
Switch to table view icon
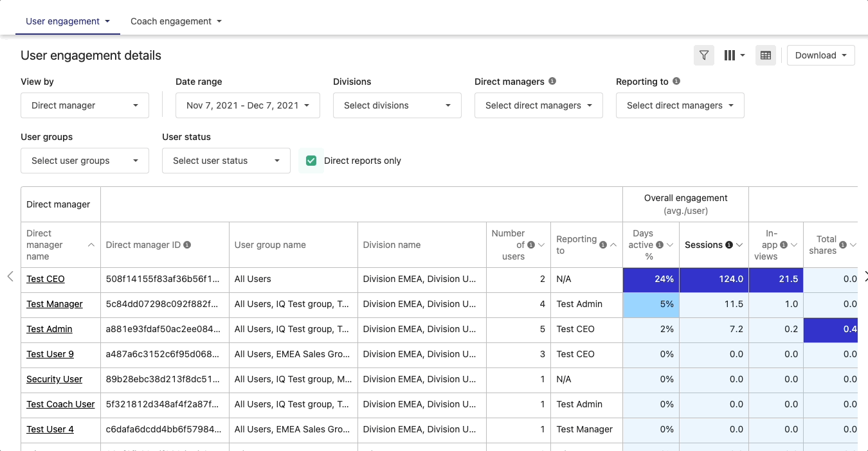click(x=766, y=55)
